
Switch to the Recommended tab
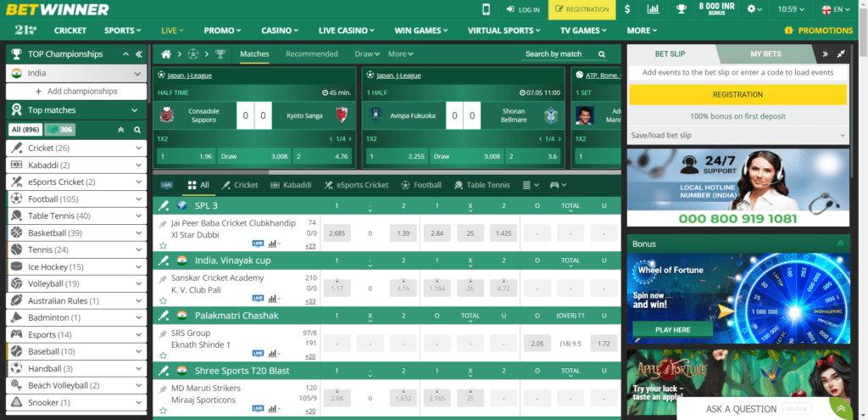coord(312,53)
